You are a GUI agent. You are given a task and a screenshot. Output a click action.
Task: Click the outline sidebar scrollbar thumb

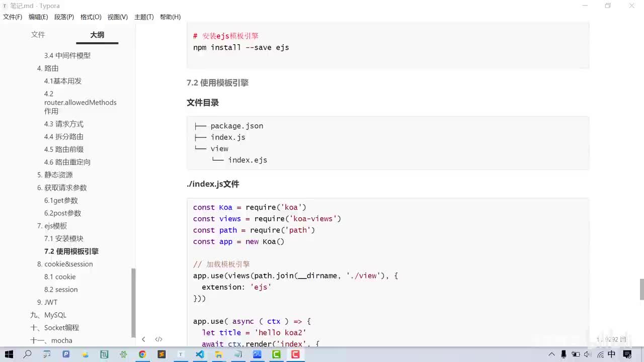133,303
